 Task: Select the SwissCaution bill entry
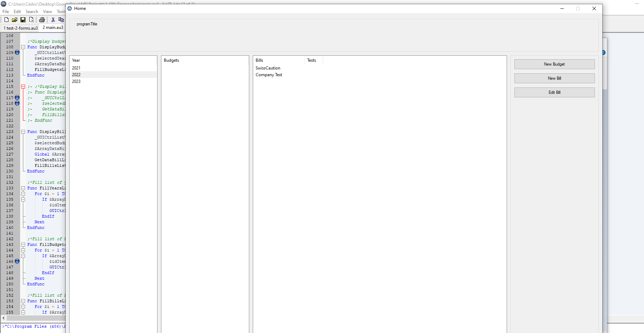268,68
